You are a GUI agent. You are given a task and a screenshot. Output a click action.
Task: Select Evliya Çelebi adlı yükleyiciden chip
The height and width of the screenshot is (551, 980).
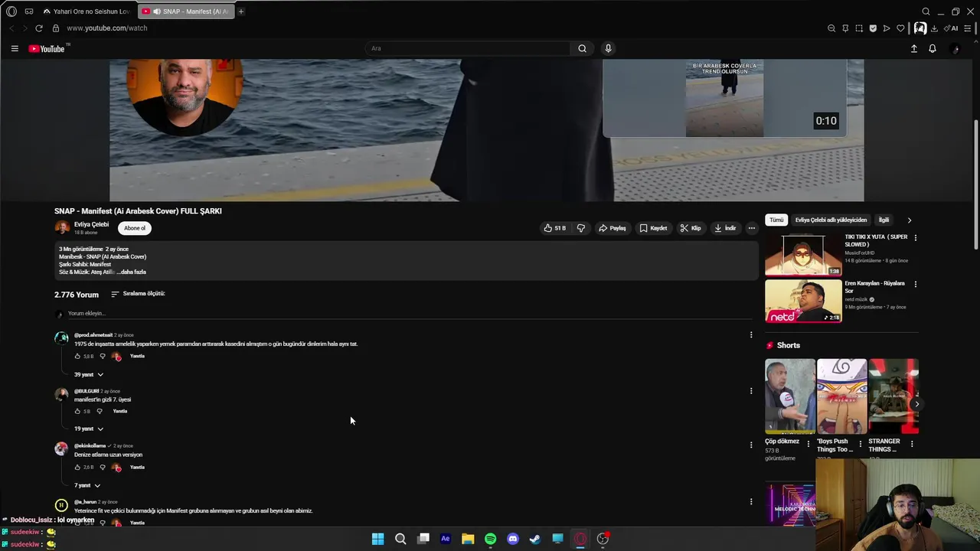click(x=831, y=220)
